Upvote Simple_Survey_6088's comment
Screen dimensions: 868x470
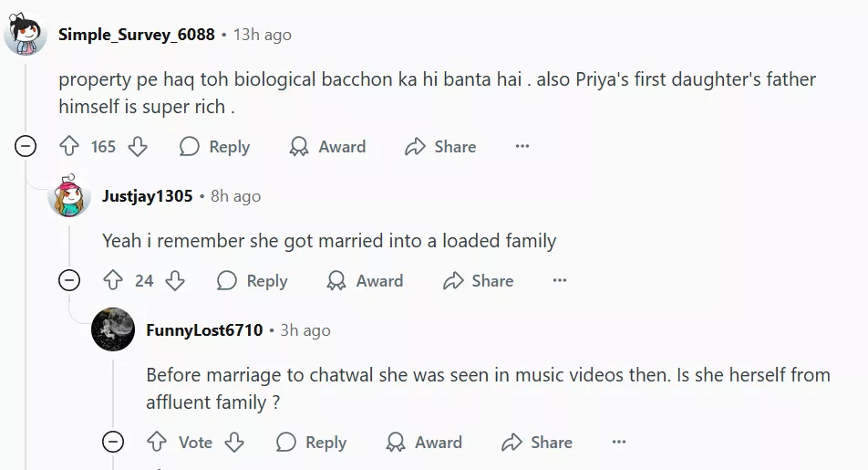click(x=70, y=147)
